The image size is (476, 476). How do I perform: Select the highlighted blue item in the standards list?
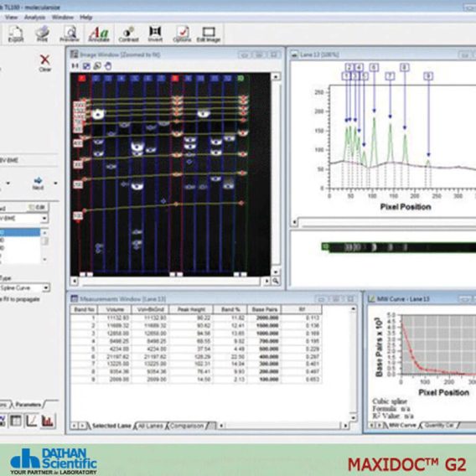(20, 232)
